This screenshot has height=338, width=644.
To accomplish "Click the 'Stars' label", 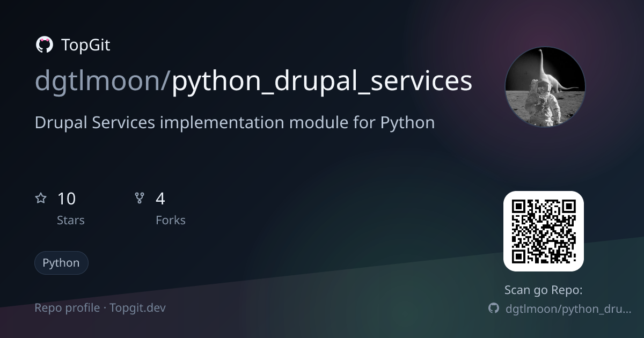I will coord(71,221).
